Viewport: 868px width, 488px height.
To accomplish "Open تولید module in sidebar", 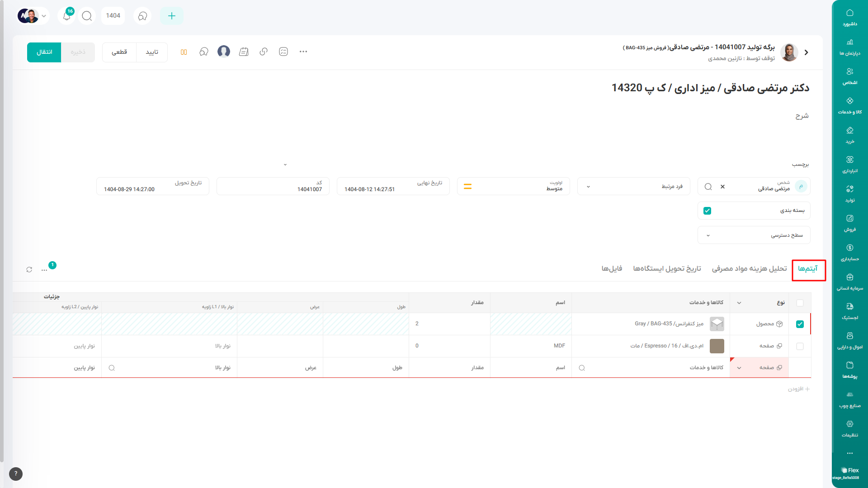I will click(849, 193).
